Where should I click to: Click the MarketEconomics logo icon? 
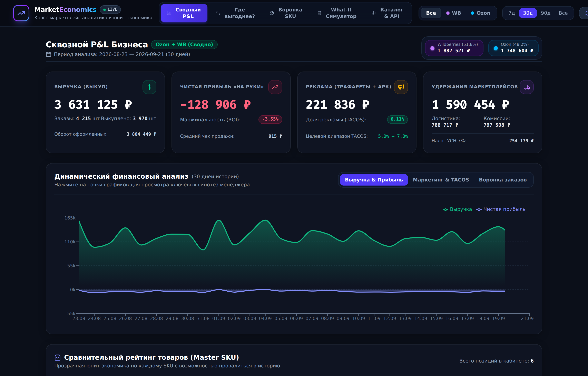click(x=21, y=13)
